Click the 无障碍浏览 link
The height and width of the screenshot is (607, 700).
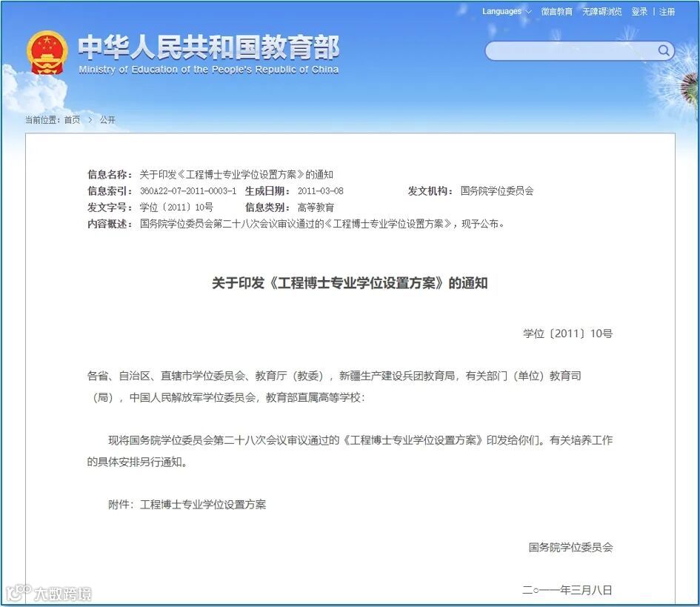coord(601,12)
